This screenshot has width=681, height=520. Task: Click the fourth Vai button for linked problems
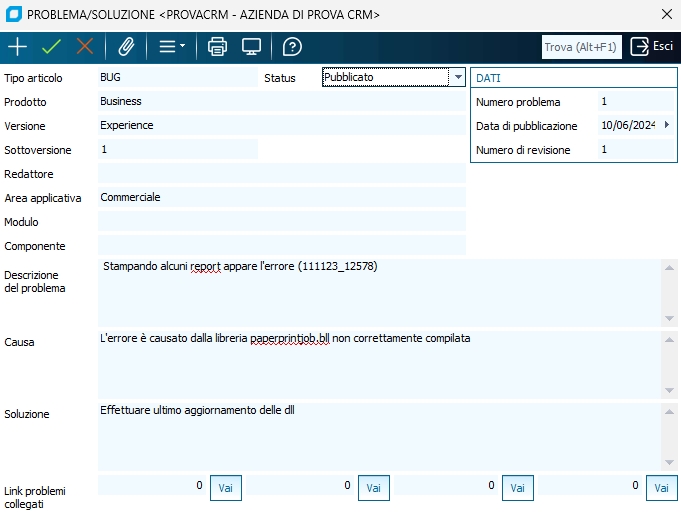[661, 488]
